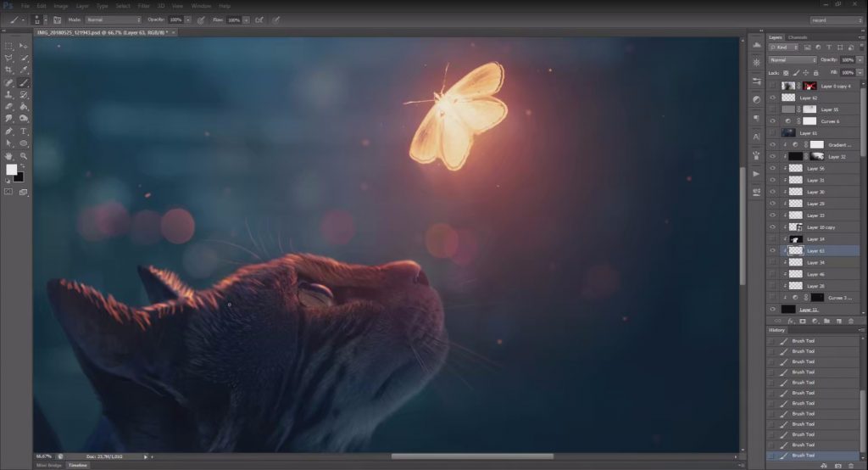Image resolution: width=868 pixels, height=470 pixels.
Task: Select last Brush Tool history state
Action: pos(814,455)
